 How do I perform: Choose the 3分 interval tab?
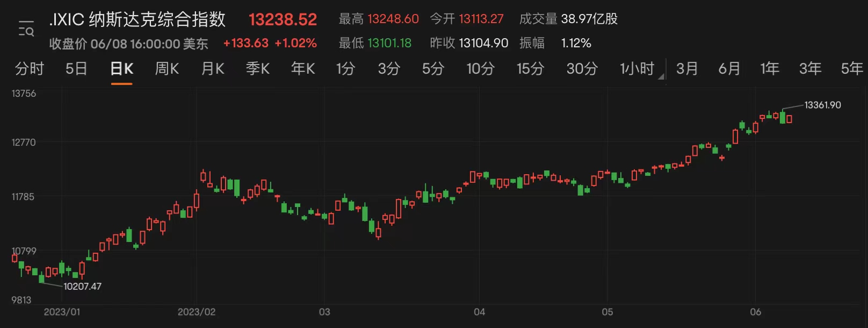tap(389, 69)
